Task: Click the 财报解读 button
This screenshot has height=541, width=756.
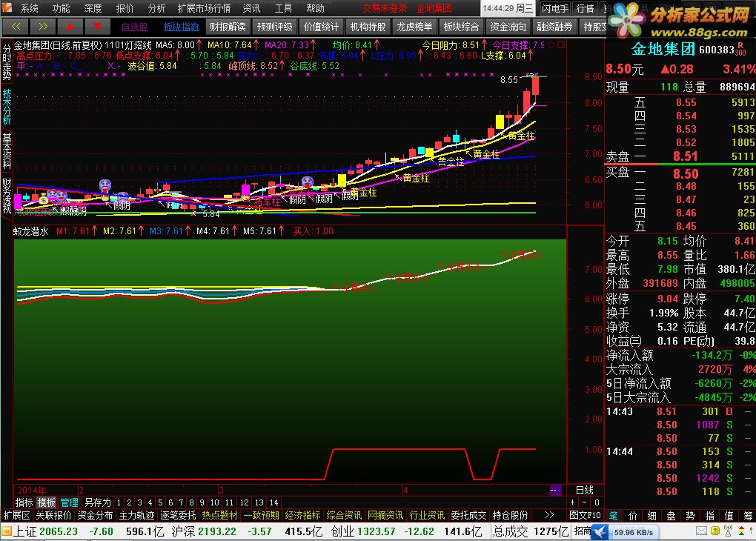Action: (228, 27)
